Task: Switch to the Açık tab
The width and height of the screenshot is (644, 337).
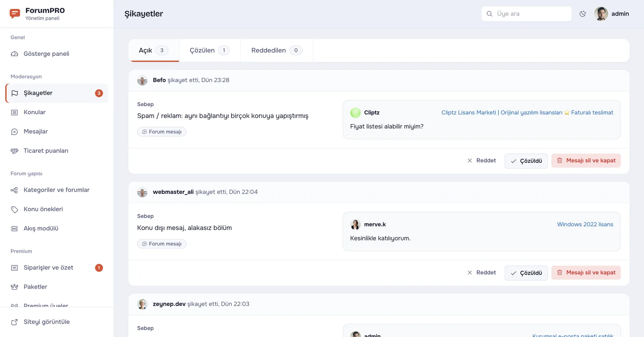Action: tap(154, 51)
